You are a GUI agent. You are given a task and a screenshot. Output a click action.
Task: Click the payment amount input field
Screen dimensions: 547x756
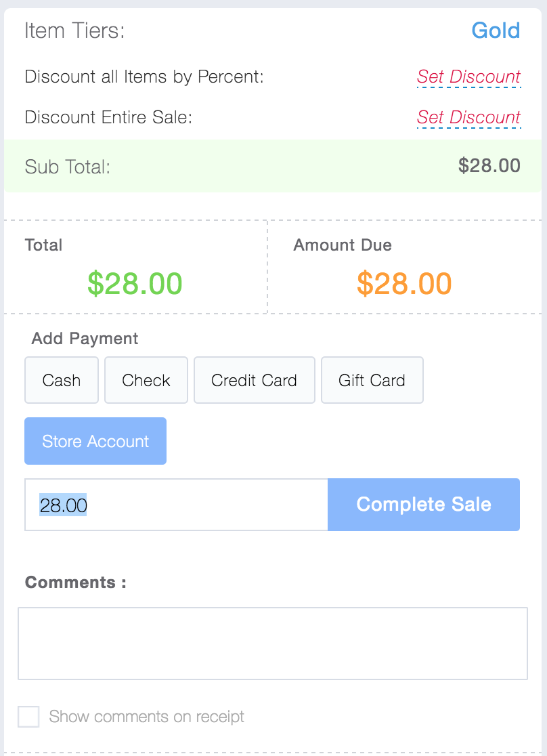pyautogui.click(x=176, y=505)
